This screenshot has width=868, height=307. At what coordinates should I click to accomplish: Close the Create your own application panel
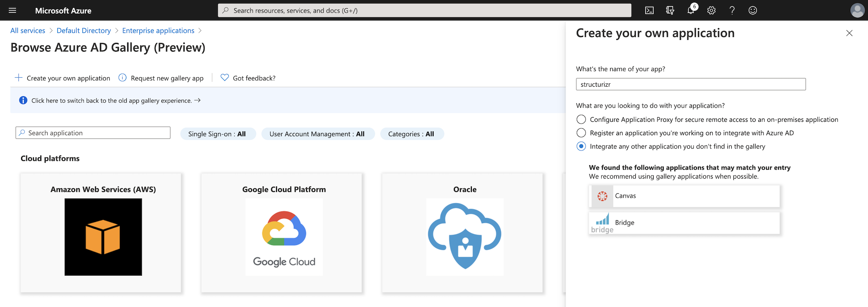pos(849,33)
